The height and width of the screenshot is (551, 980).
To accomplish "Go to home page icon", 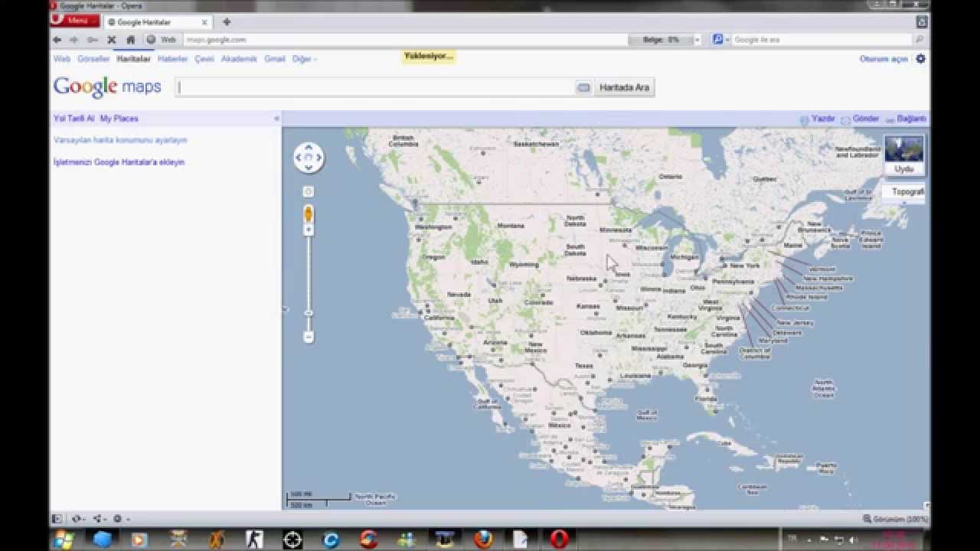I will point(130,40).
